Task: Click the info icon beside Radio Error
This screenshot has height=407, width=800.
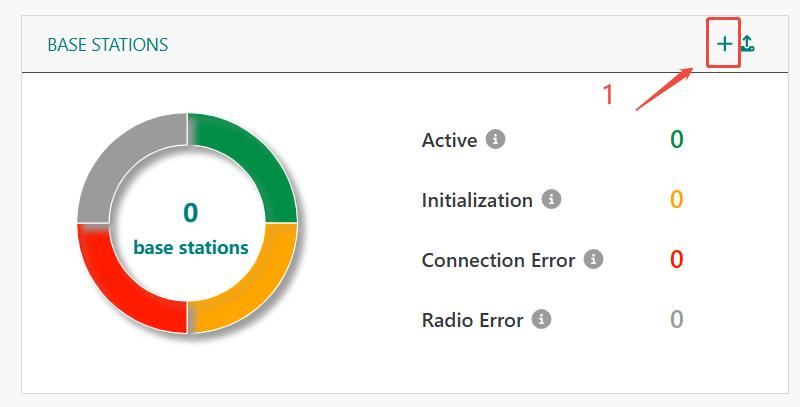Action: [x=541, y=319]
